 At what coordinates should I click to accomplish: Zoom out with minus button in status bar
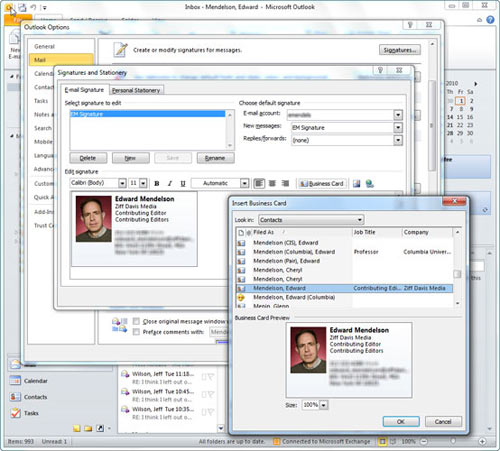424,441
